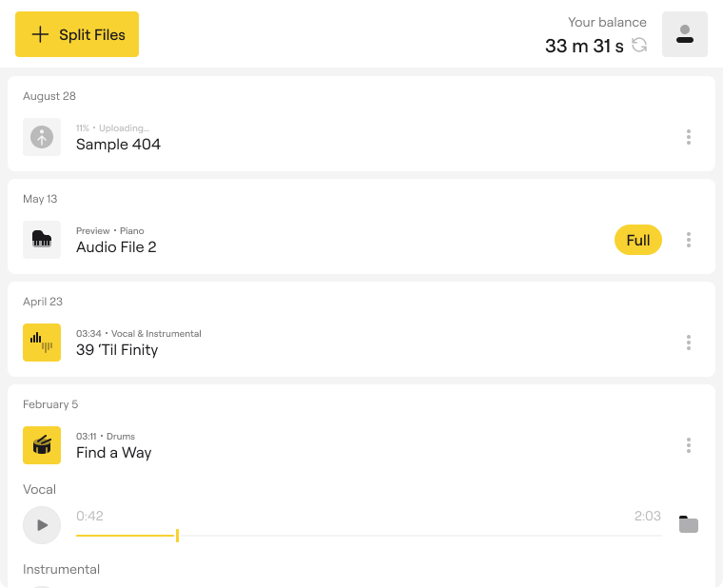Click the upload icon for Sample 404
This screenshot has height=588, width=723.
42,137
